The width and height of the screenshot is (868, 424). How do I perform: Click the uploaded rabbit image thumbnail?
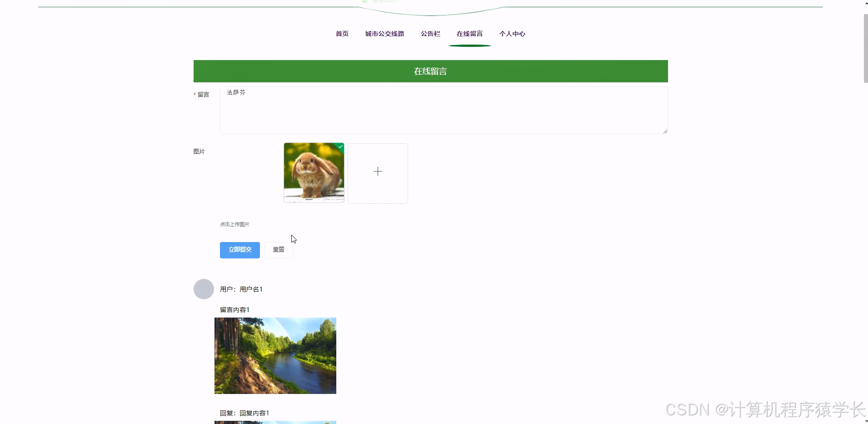(x=314, y=172)
